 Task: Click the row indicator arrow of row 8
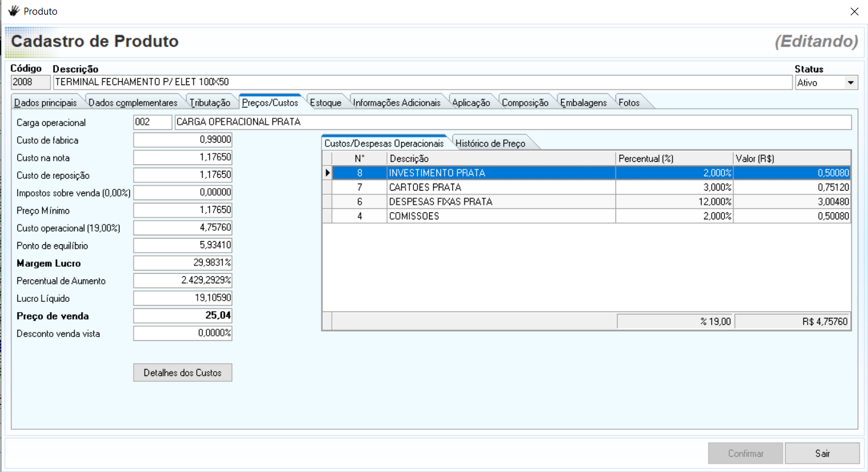[327, 173]
